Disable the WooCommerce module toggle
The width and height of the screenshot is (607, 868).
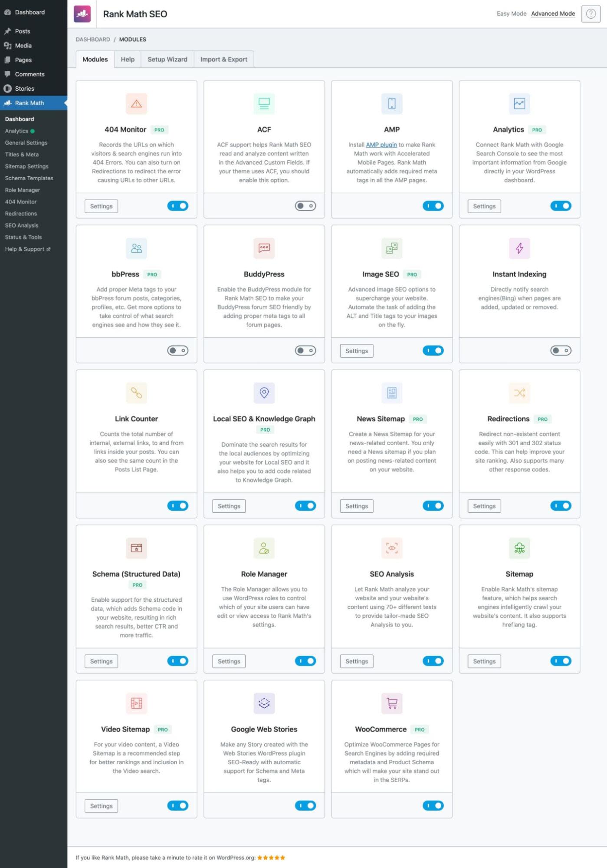pyautogui.click(x=433, y=805)
